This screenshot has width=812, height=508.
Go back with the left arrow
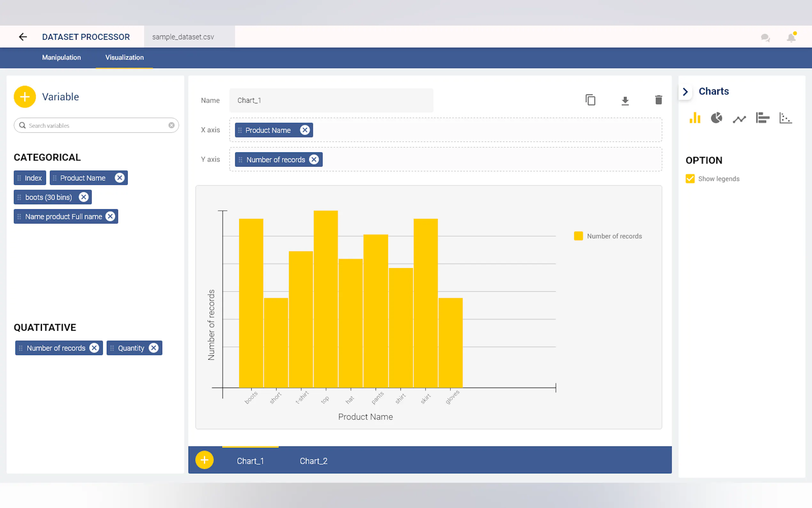(x=23, y=37)
